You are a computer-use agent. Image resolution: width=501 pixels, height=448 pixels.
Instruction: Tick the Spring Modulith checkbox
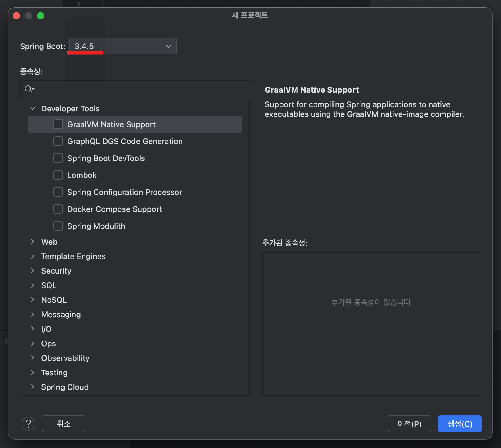58,226
